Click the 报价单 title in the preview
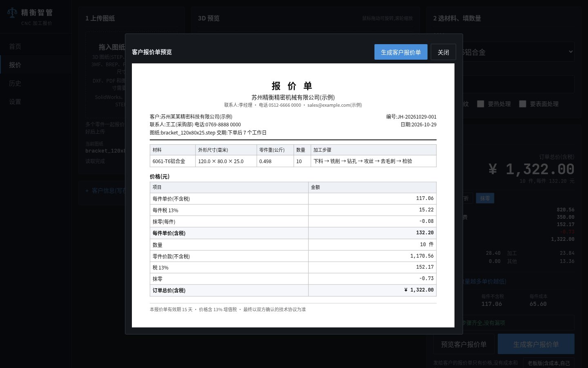Screen dimensions: 588x368 (x=292, y=86)
